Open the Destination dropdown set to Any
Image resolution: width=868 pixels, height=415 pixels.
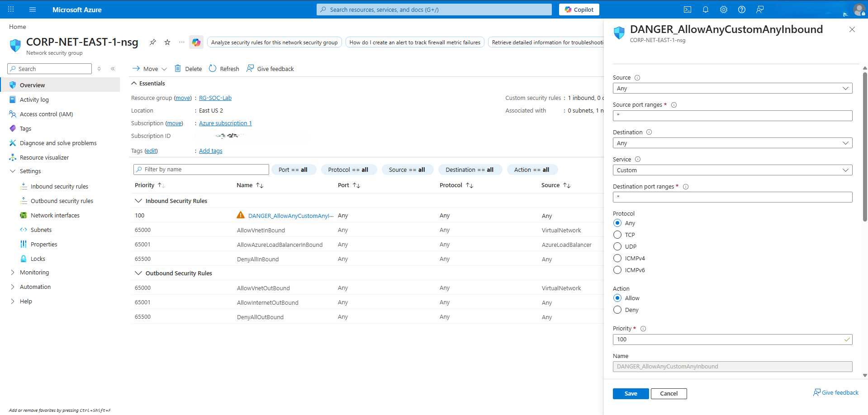(x=732, y=143)
